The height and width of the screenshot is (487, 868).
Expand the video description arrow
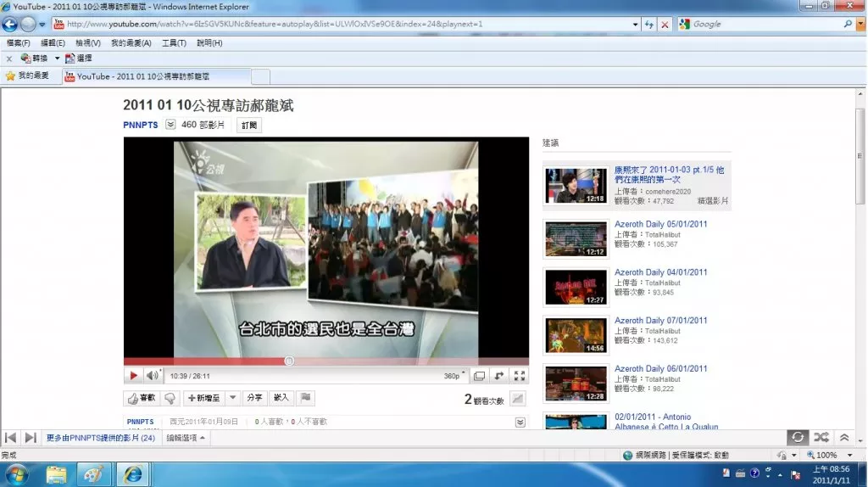520,423
